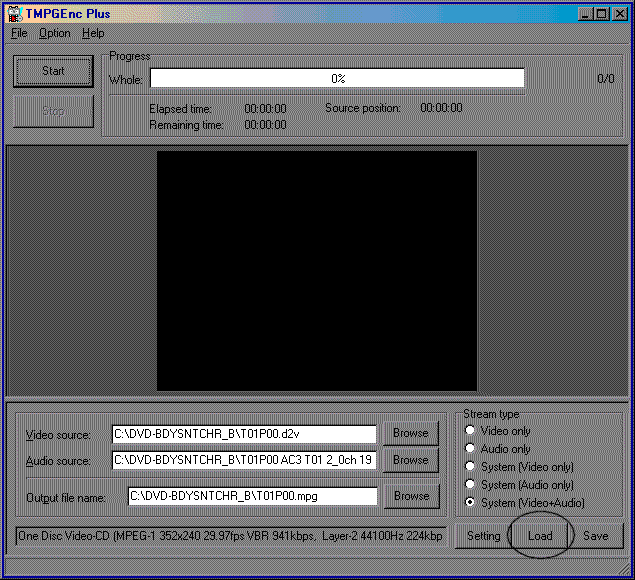The height and width of the screenshot is (580, 635).
Task: Open the Help menu
Action: coord(93,34)
